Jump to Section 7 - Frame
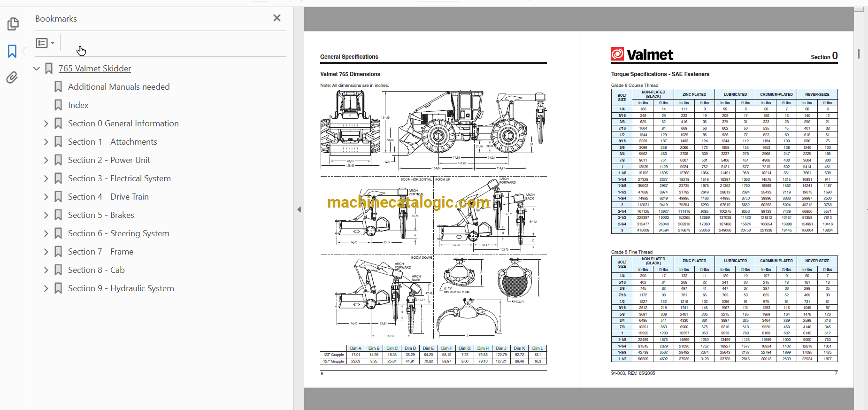 click(100, 252)
